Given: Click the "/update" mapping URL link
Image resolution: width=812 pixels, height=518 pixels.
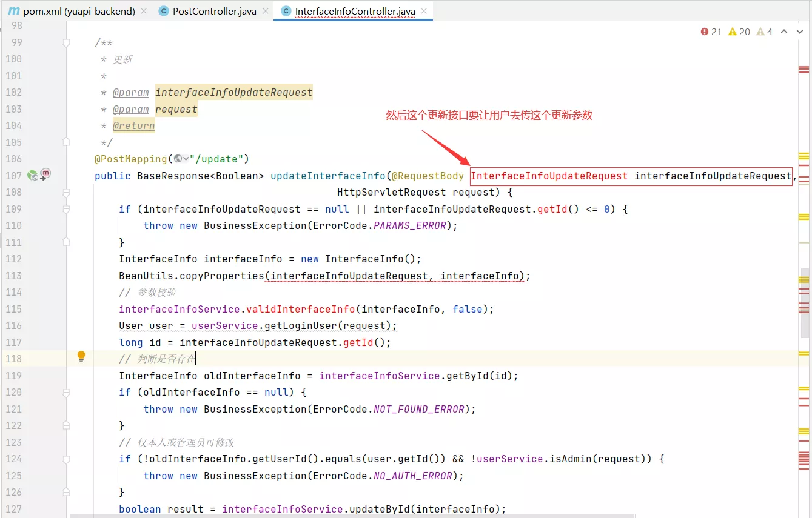Looking at the screenshot, I should click(216, 159).
